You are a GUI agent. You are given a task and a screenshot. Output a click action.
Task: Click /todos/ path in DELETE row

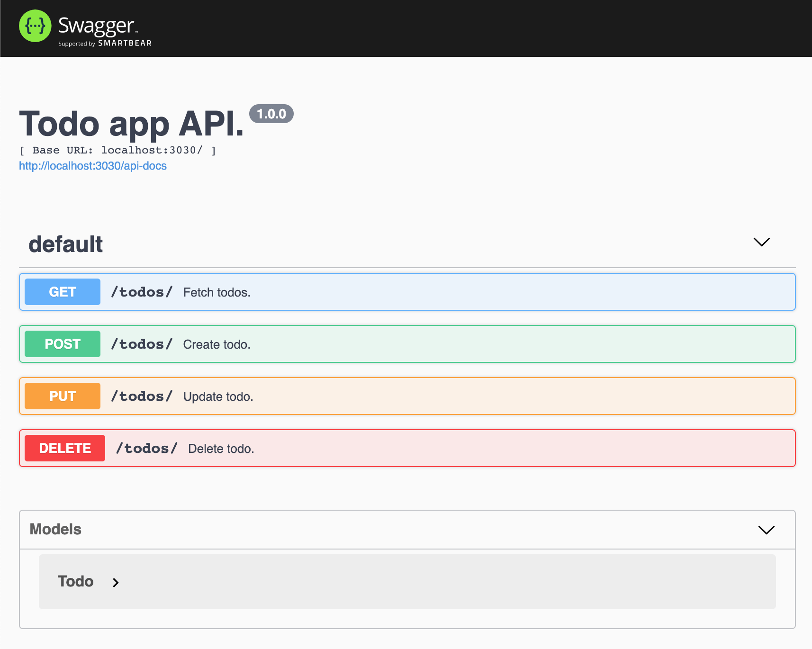147,448
